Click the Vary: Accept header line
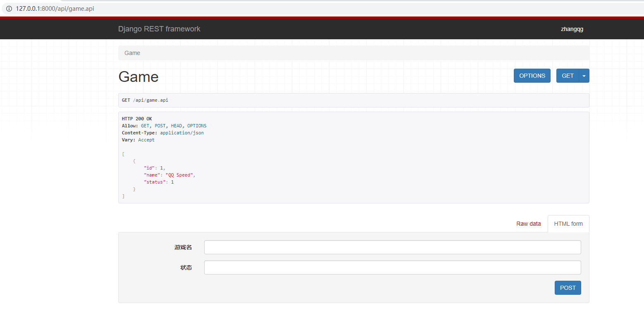This screenshot has width=644, height=320. (138, 140)
